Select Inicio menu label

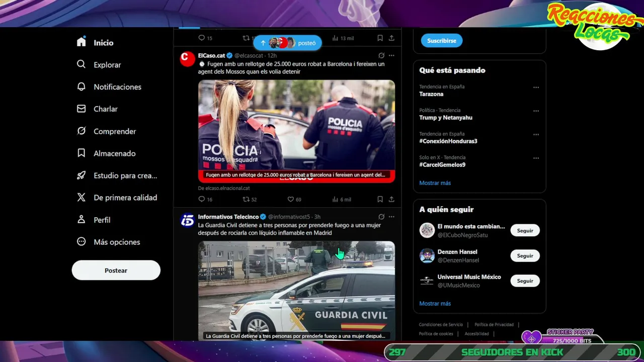(x=103, y=43)
